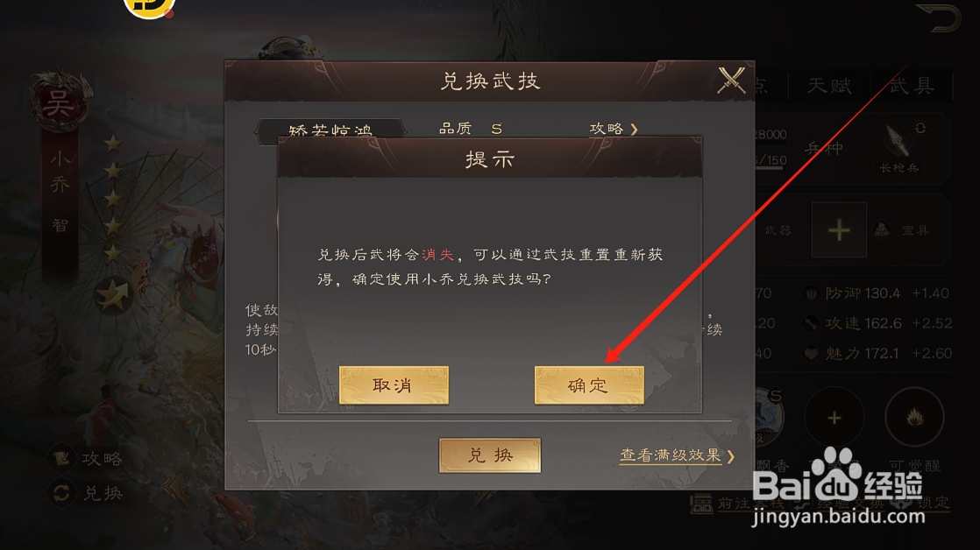980x550 pixels.
Task: Click the 兑换 button below the prompt
Action: [489, 455]
